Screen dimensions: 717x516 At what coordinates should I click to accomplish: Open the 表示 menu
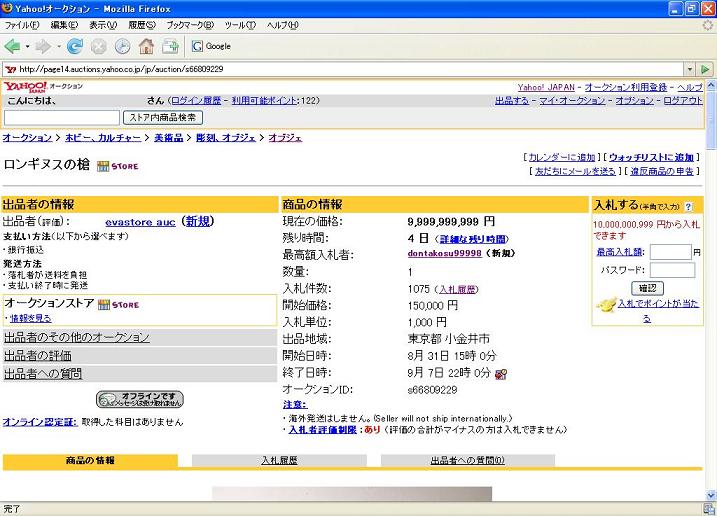(103, 25)
